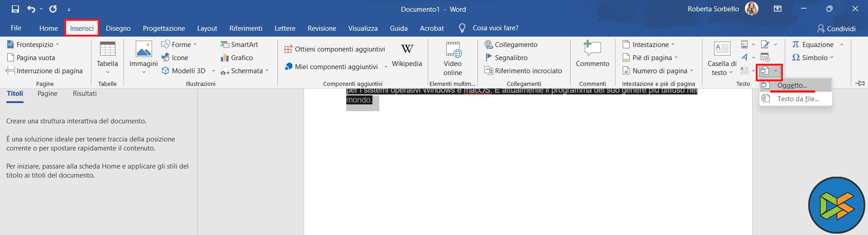Image resolution: width=868 pixels, height=235 pixels.
Task: Switch to the Revisione tab
Action: pyautogui.click(x=322, y=28)
